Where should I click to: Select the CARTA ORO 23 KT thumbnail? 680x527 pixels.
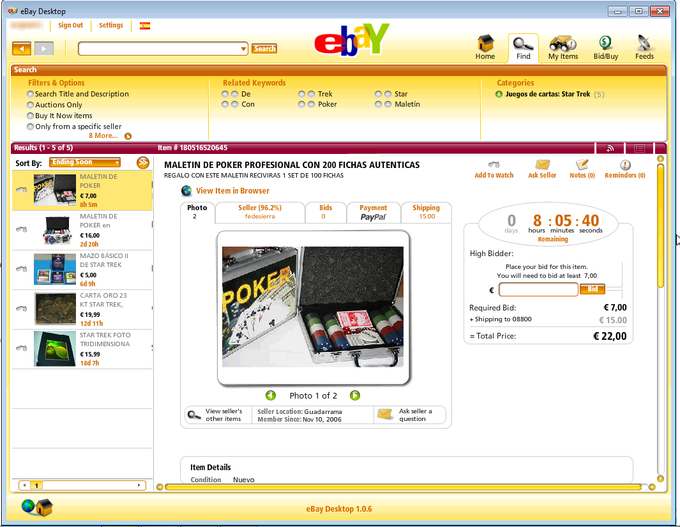click(x=55, y=309)
